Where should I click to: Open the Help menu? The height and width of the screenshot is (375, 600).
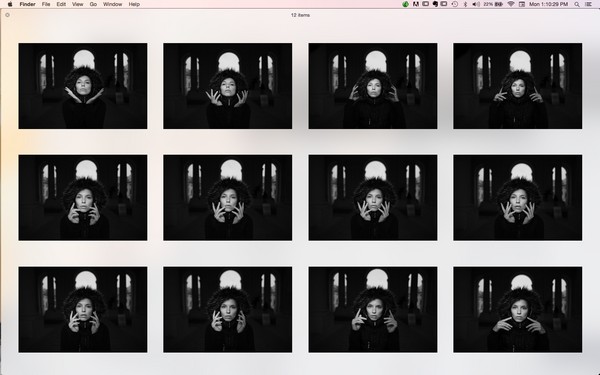point(134,4)
